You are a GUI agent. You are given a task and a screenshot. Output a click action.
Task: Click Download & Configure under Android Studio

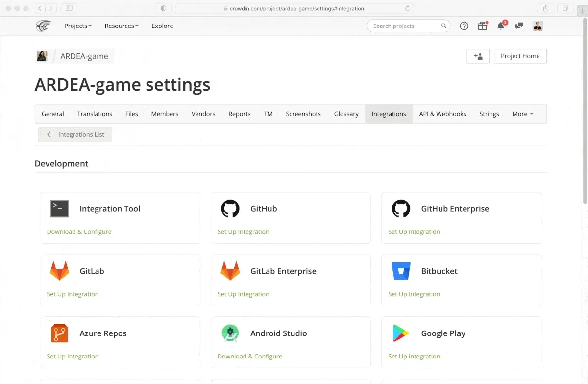250,357
